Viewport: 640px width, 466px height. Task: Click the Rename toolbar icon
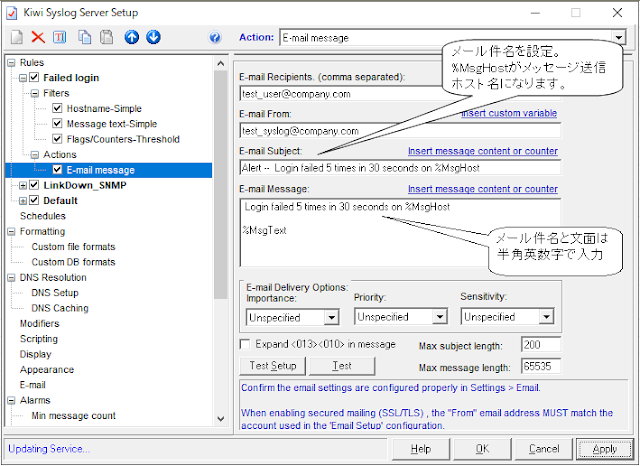[60, 38]
